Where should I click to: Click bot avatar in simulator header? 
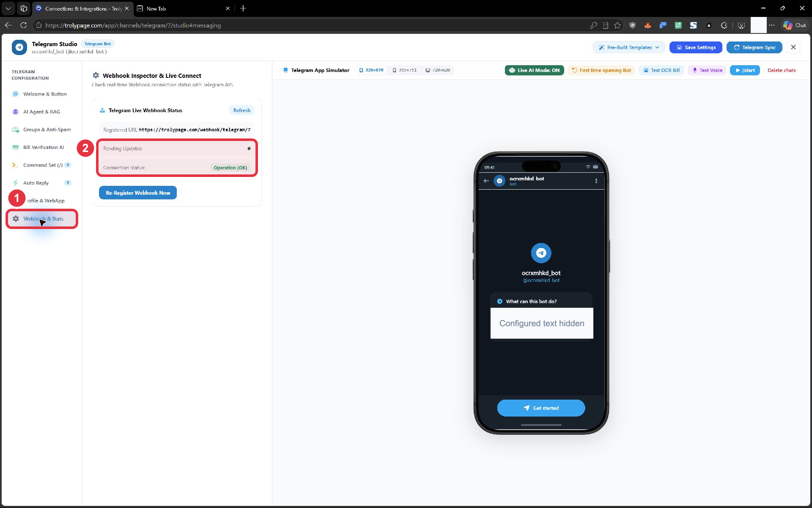[x=499, y=181]
